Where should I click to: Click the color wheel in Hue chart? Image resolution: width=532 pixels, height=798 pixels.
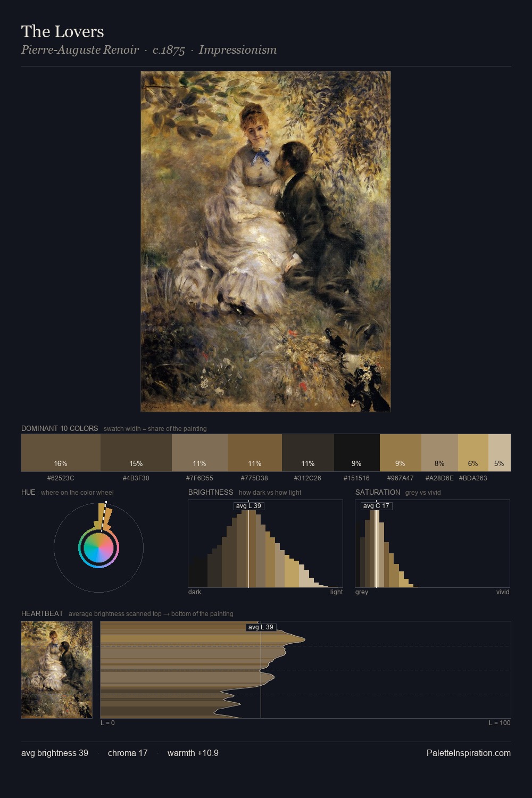coord(98,548)
